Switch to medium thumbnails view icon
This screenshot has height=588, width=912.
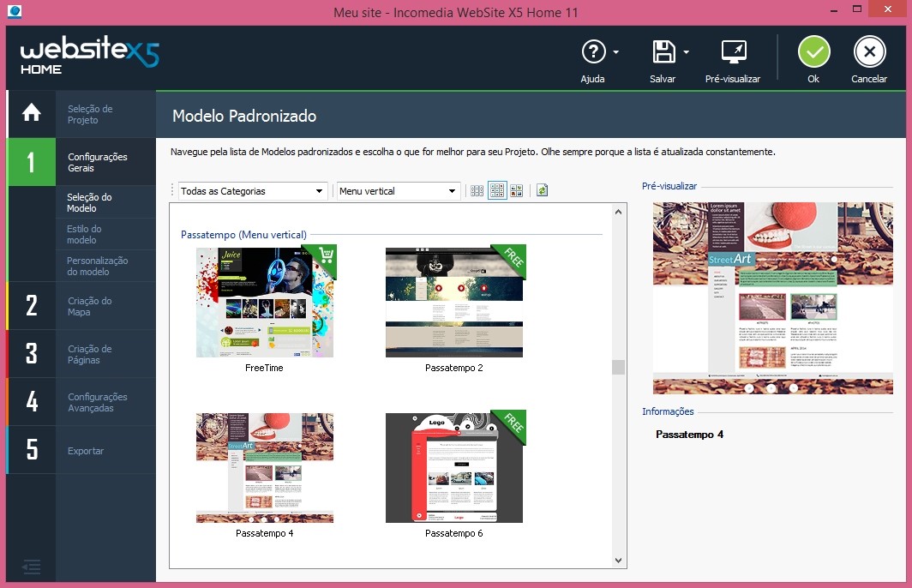click(497, 191)
